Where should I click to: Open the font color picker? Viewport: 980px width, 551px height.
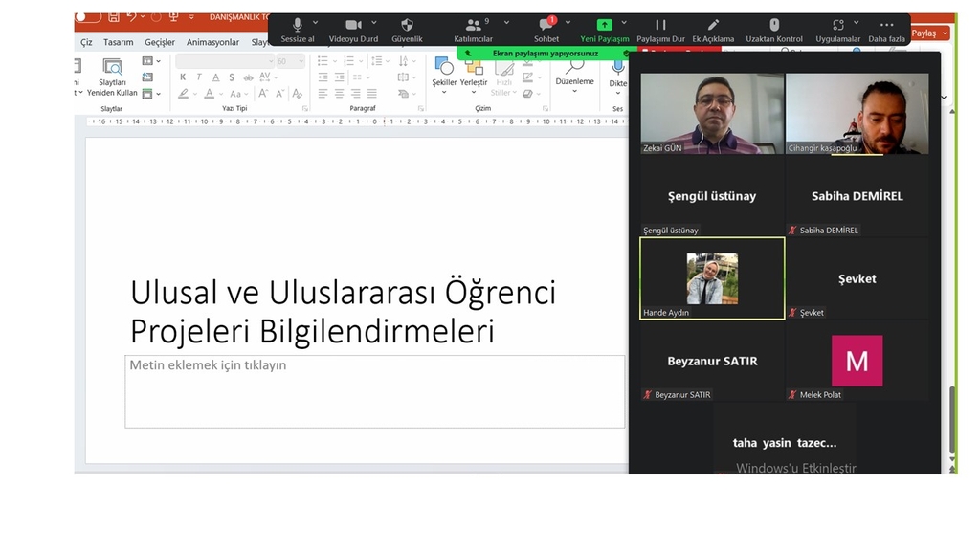(209, 92)
